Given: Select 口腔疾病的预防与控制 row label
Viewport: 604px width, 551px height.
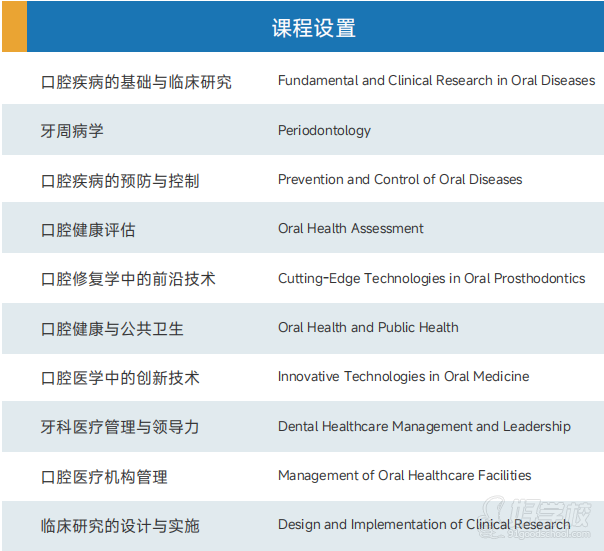Looking at the screenshot, I should coord(120,181).
